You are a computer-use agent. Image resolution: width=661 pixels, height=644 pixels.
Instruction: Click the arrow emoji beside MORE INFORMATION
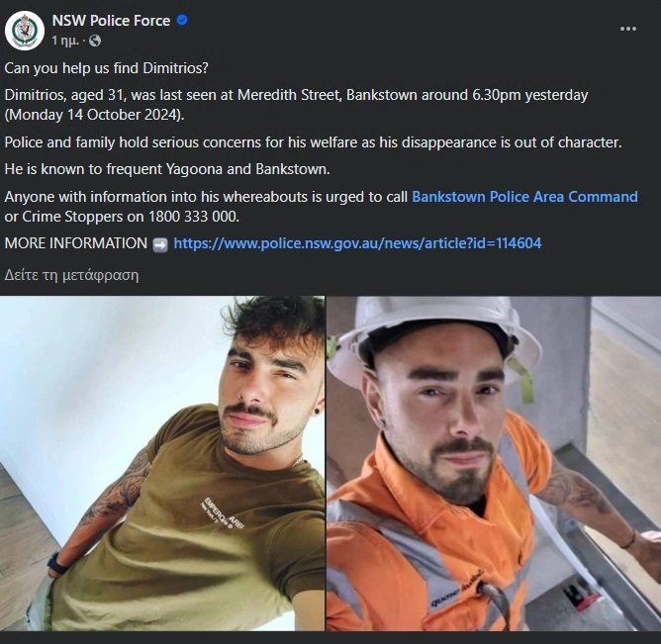tap(160, 244)
